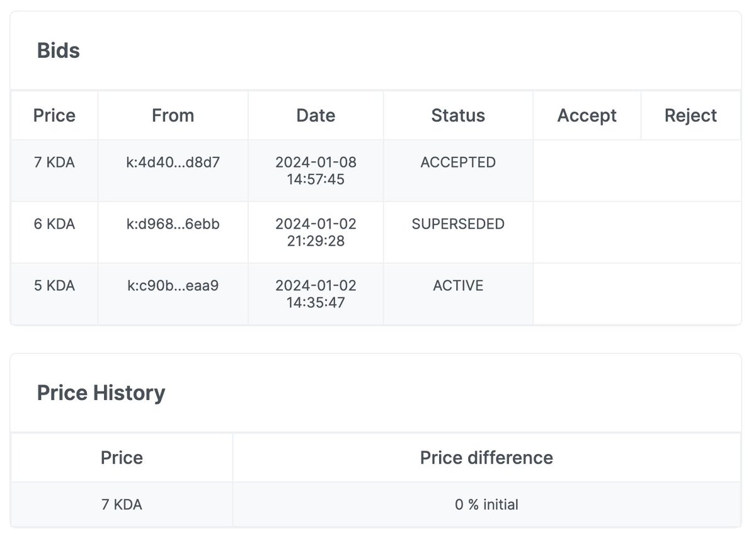The width and height of the screenshot is (756, 536).
Task: Select bidder address k:4d40...d8d7
Action: coord(173,163)
